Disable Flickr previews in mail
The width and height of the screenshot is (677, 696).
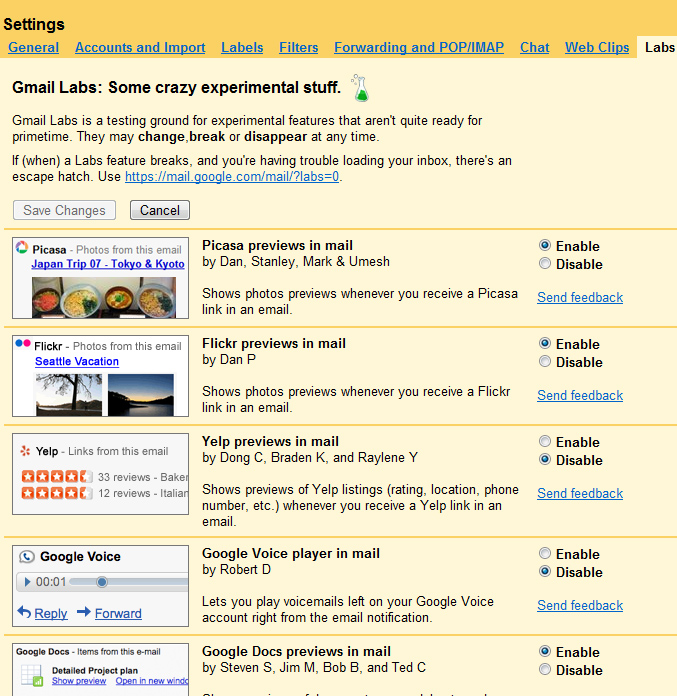click(545, 362)
